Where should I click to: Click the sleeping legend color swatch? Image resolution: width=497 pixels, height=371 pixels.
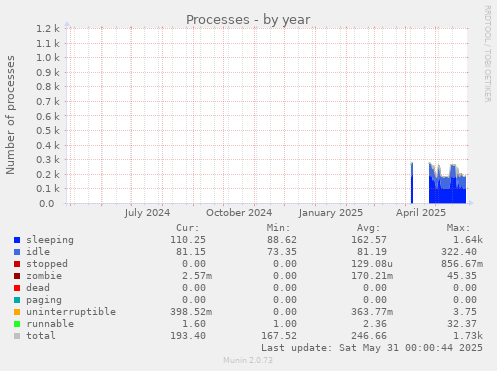click(x=17, y=240)
